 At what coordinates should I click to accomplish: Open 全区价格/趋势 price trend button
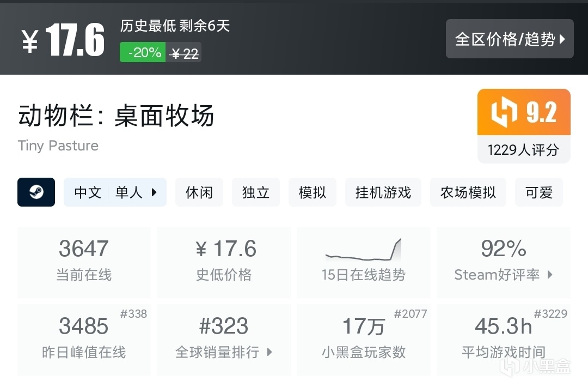(510, 39)
